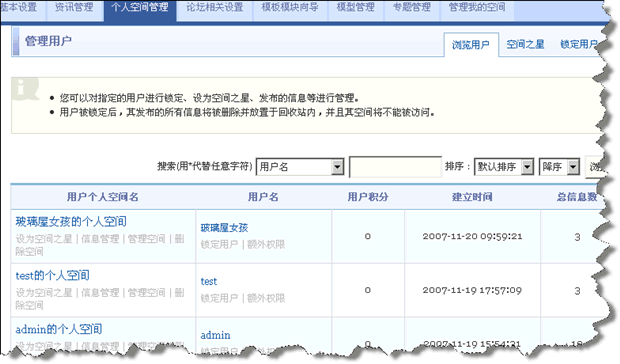
Task: Click 额外权限 for 玻璃屋女孩
Action: [x=266, y=245]
